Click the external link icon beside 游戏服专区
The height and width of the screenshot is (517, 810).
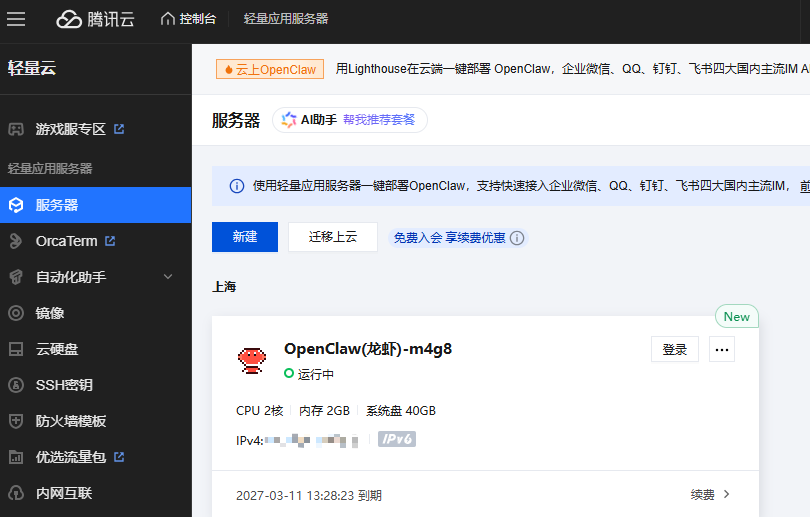[119, 129]
